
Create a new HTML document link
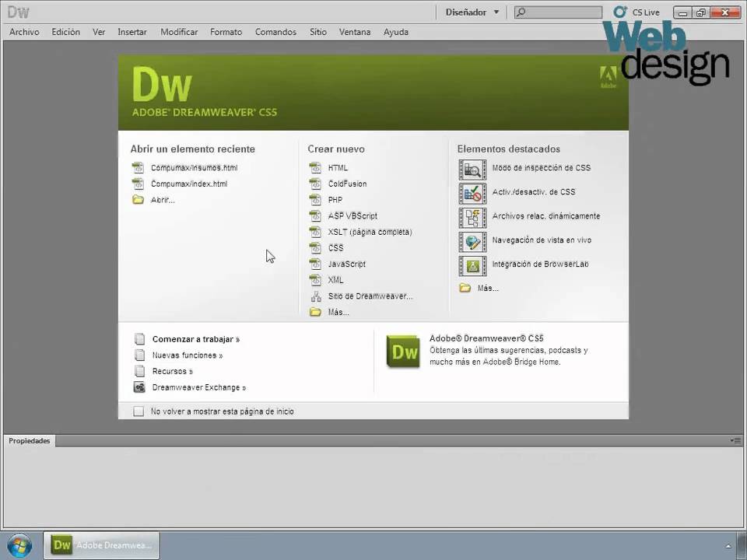point(338,168)
